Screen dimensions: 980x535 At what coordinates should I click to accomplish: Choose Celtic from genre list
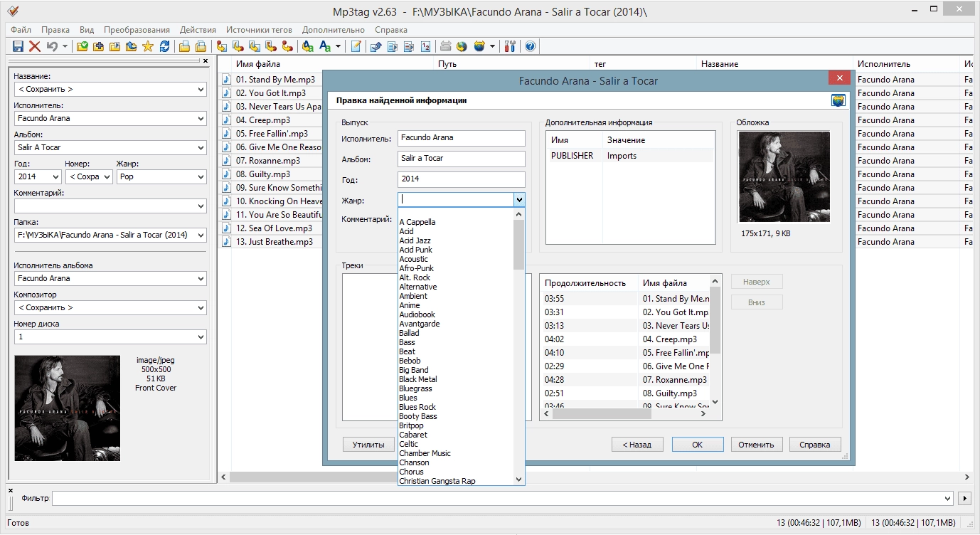tap(409, 444)
